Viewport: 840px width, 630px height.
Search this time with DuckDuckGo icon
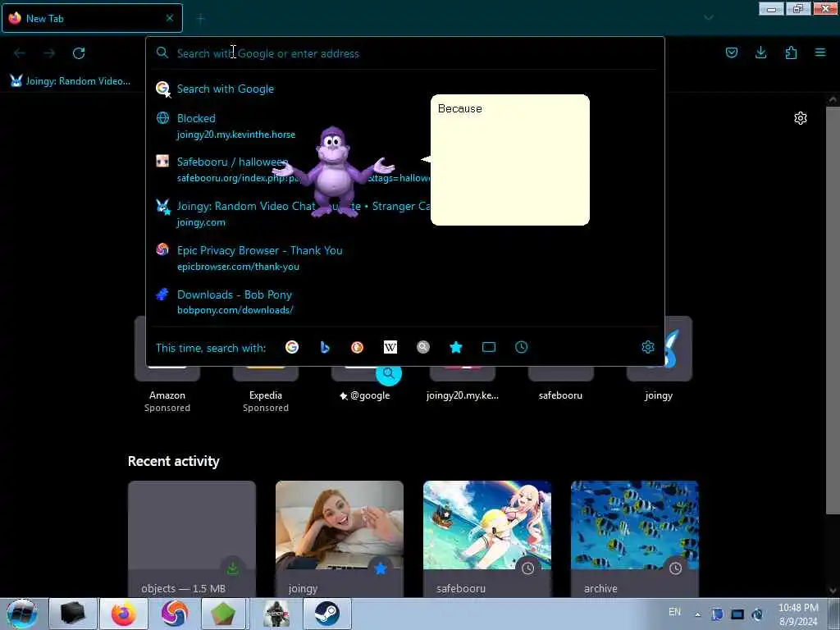click(358, 347)
